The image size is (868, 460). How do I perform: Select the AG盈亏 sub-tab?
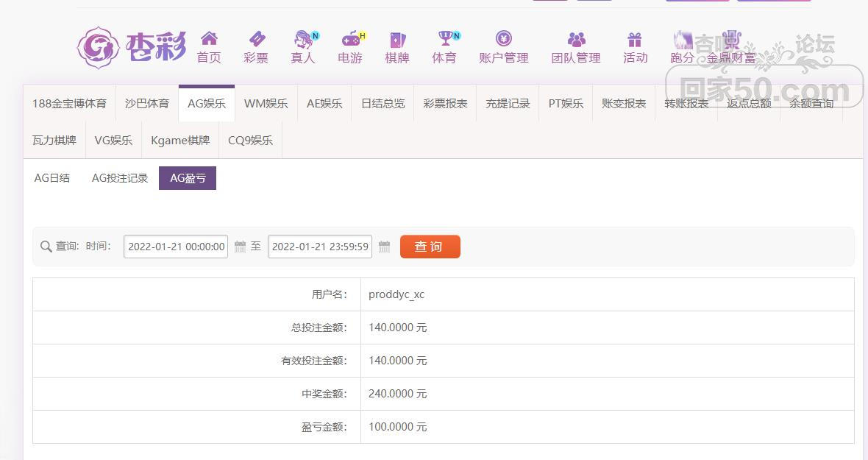[188, 178]
